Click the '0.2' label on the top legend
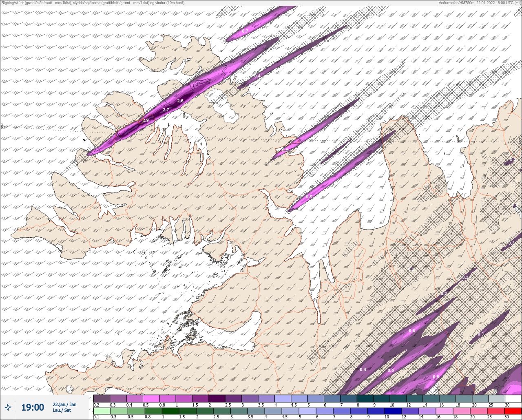This screenshot has height=420, width=522. pyautogui.click(x=96, y=405)
